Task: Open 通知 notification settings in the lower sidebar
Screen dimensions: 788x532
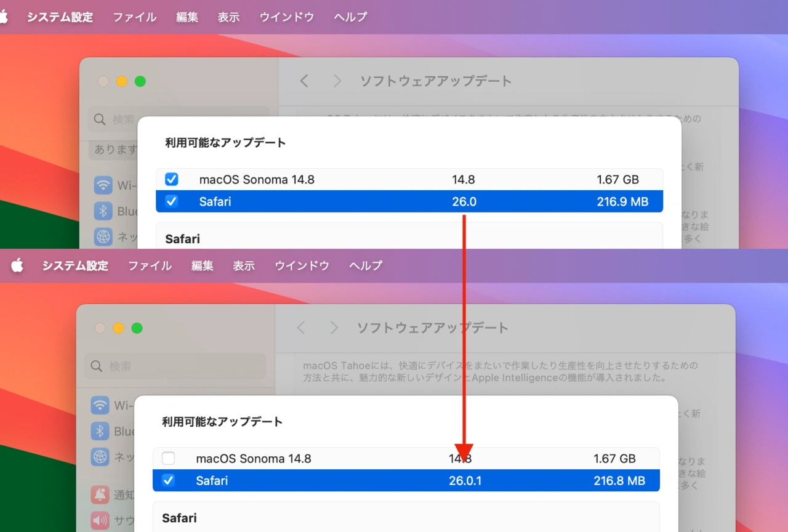Action: coord(100,494)
